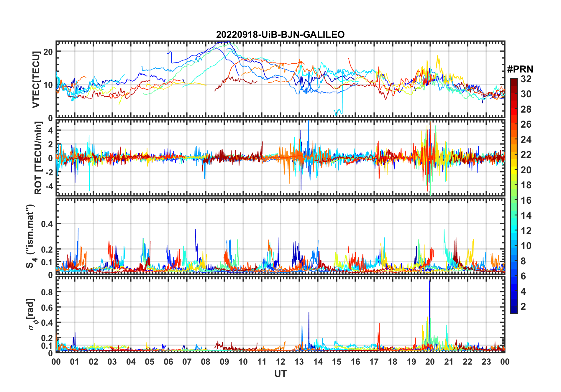Image resolution: width=561 pixels, height=392 pixels.
Task: Click the UT x-axis label
Action: tap(280, 374)
